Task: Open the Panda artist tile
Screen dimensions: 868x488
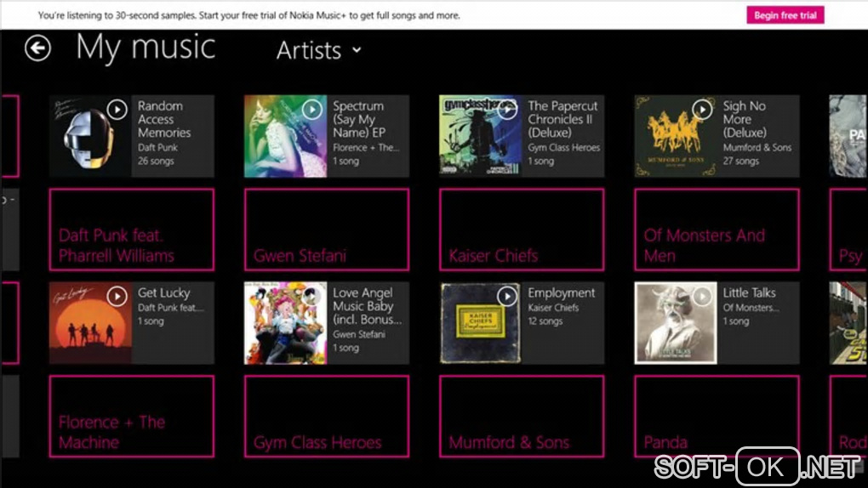Action: pyautogui.click(x=717, y=417)
